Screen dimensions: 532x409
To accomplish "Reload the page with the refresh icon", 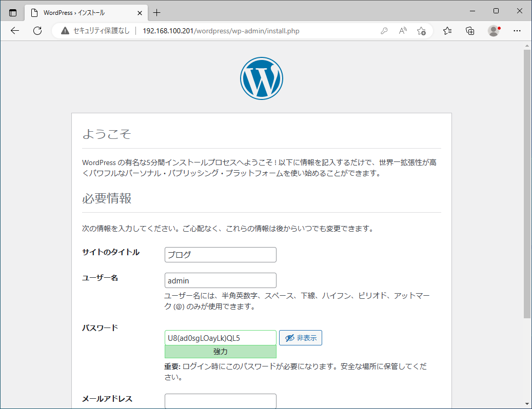I will (37, 31).
